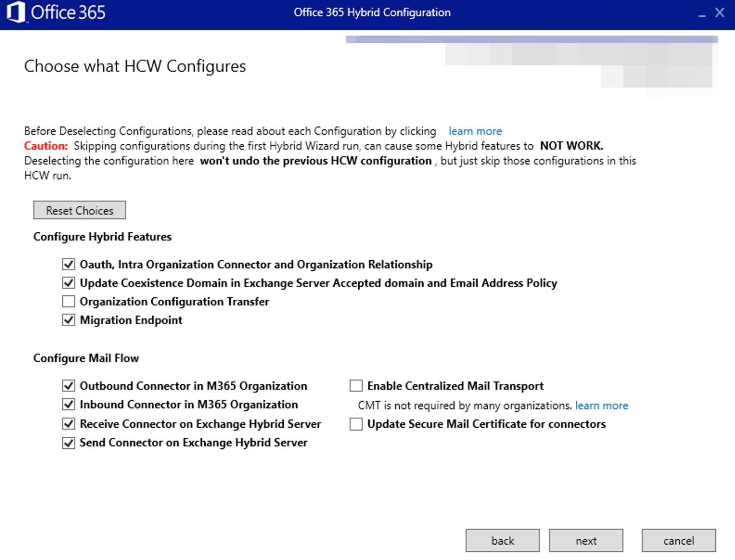Enable Organization Configuration Transfer

tap(68, 301)
